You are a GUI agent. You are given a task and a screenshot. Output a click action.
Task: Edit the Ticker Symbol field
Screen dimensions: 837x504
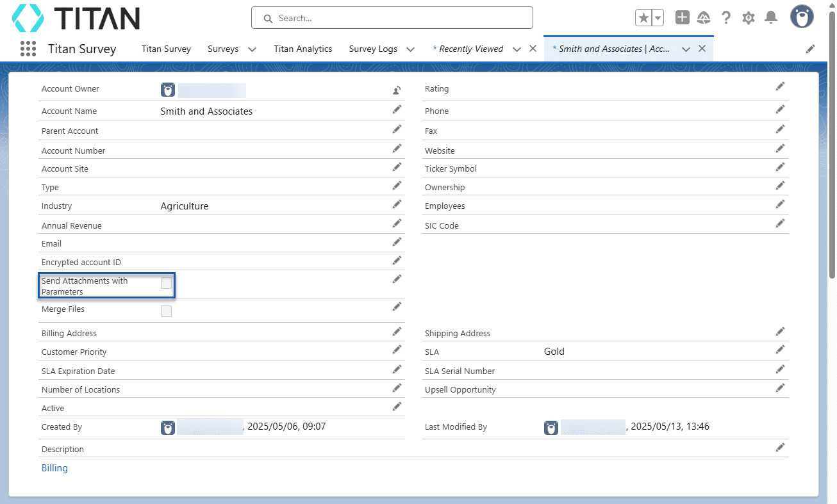780,167
